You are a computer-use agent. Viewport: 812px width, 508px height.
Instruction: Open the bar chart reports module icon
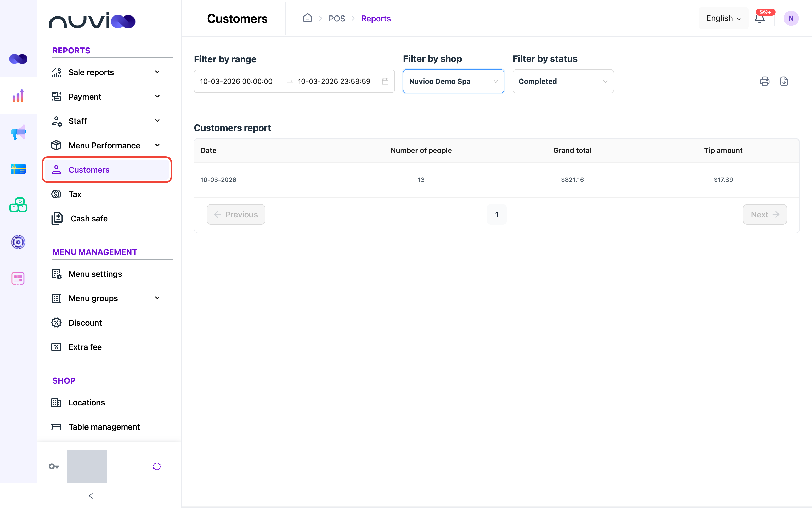coord(18,96)
